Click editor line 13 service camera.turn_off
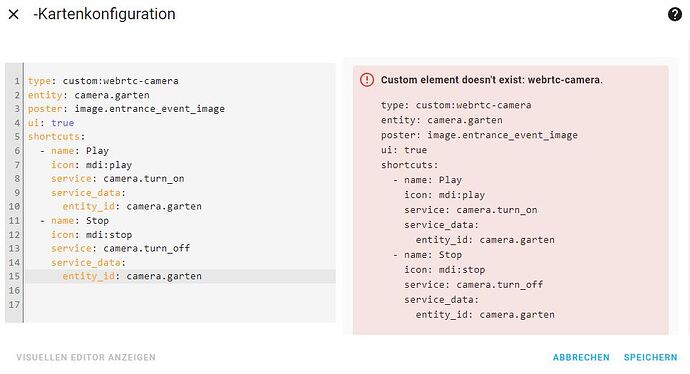The height and width of the screenshot is (374, 690). click(120, 249)
